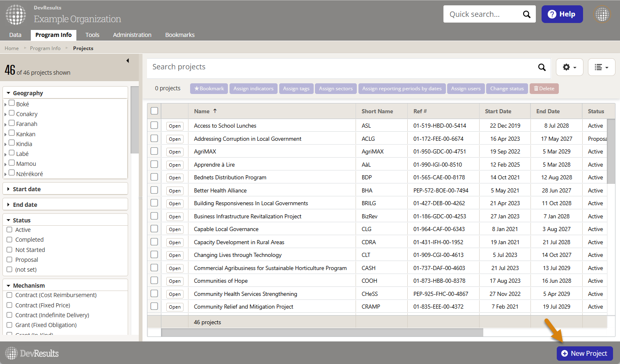Screen dimensions: 620x364
Task: Open the AgriMAX project
Action: (x=175, y=152)
